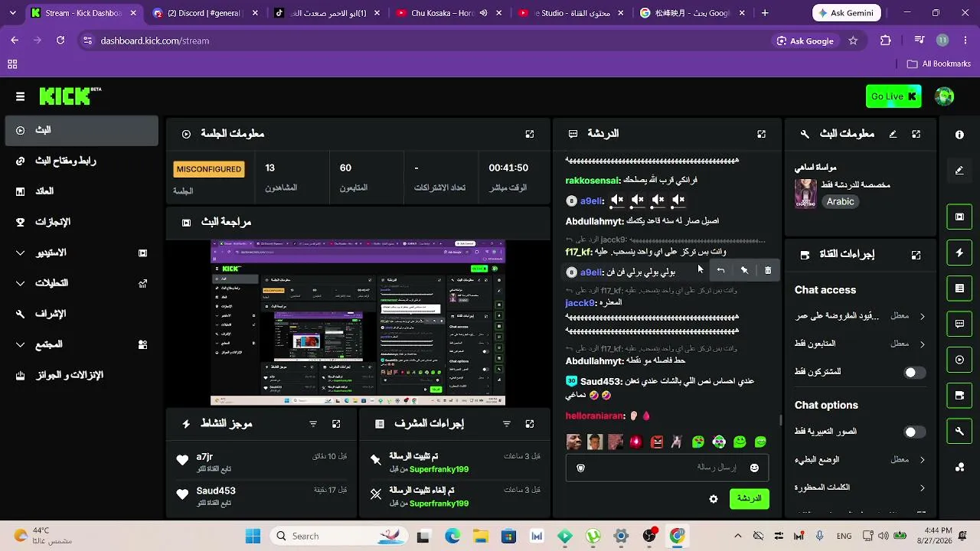
Task: Open the المتابعون فقط followers-only setting
Action: (861, 344)
